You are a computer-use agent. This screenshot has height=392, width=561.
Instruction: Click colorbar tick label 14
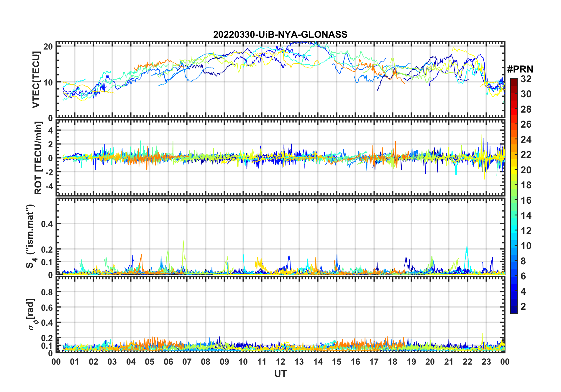coord(526,215)
